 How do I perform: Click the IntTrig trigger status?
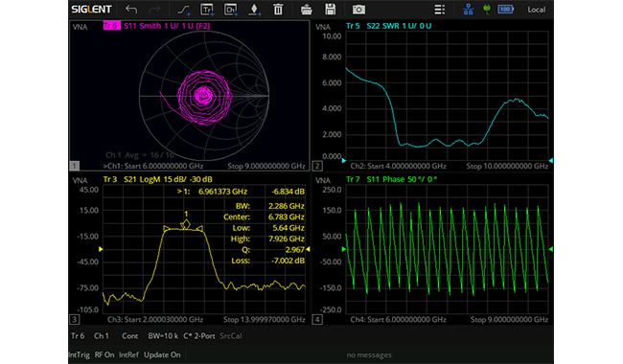[x=79, y=354]
